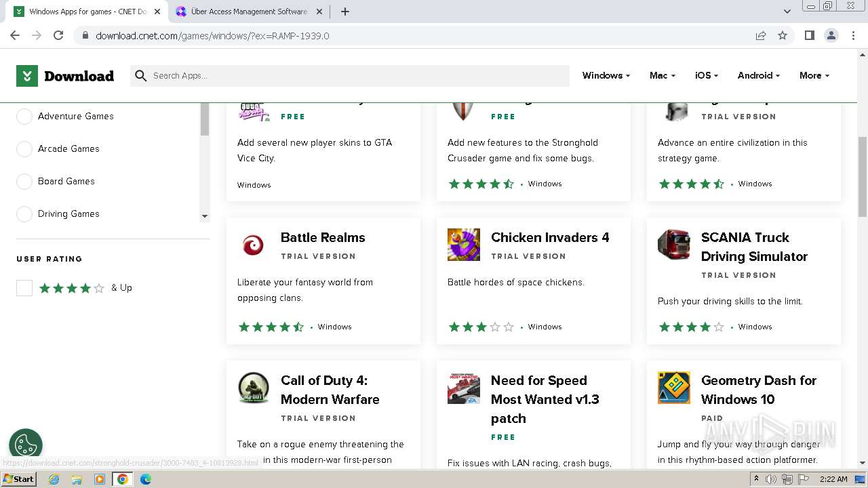The height and width of the screenshot is (488, 868).
Task: Open Need for Speed Most Wanted icon
Action: [x=464, y=388]
